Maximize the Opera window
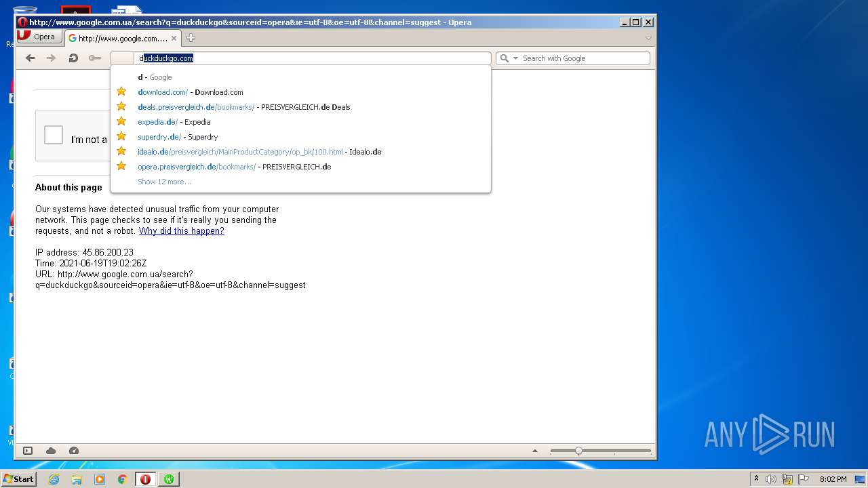 pyautogui.click(x=636, y=22)
